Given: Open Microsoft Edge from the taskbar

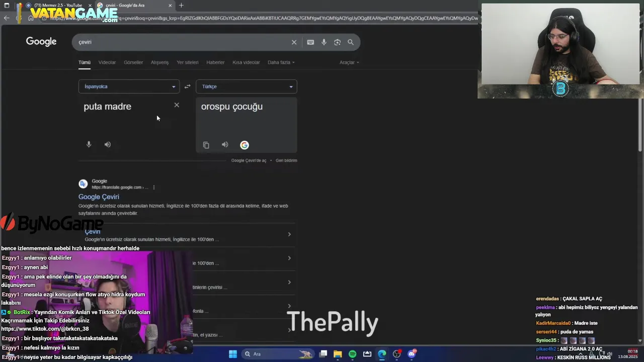Looking at the screenshot, I should coord(382,354).
